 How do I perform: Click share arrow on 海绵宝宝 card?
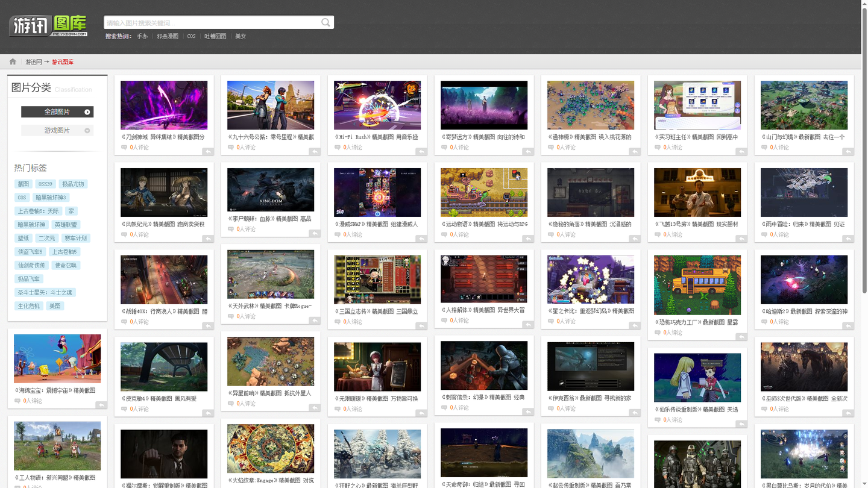point(101,405)
